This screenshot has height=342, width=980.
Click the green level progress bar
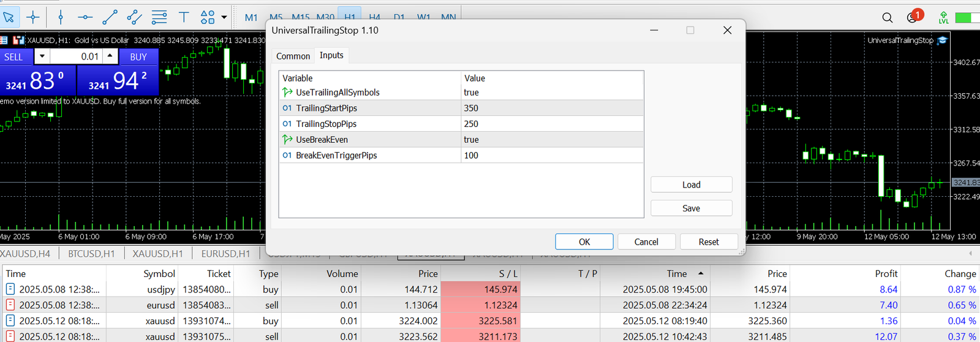point(968,18)
